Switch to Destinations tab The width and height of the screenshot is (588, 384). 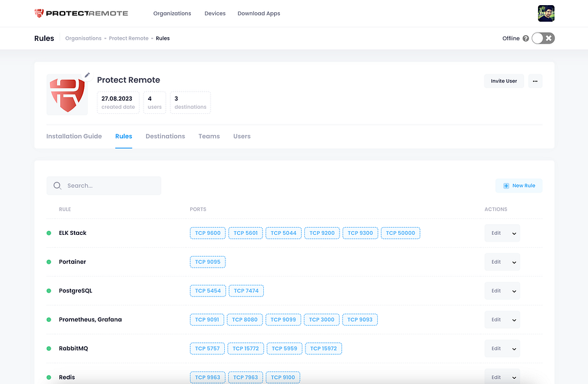pos(165,136)
